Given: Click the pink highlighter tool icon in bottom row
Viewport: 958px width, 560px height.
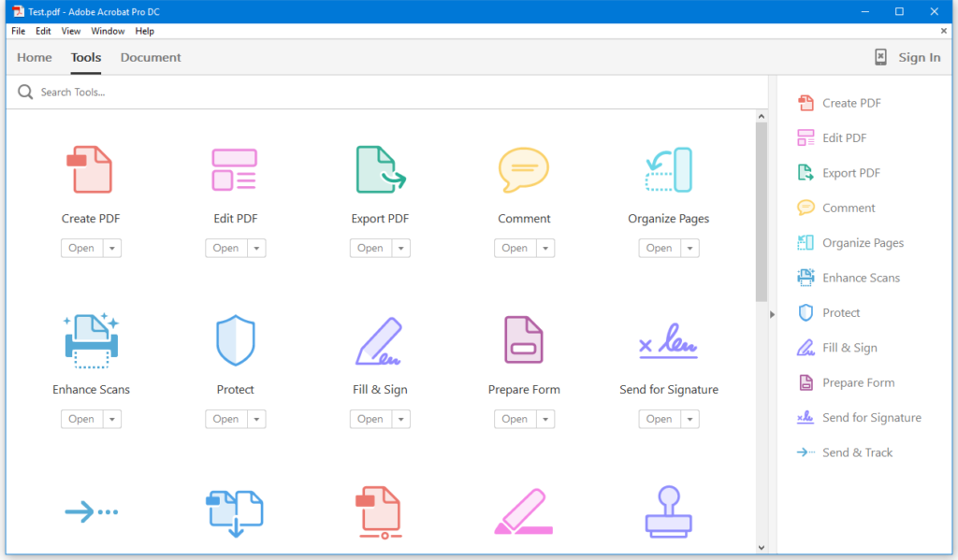Looking at the screenshot, I should [x=524, y=511].
